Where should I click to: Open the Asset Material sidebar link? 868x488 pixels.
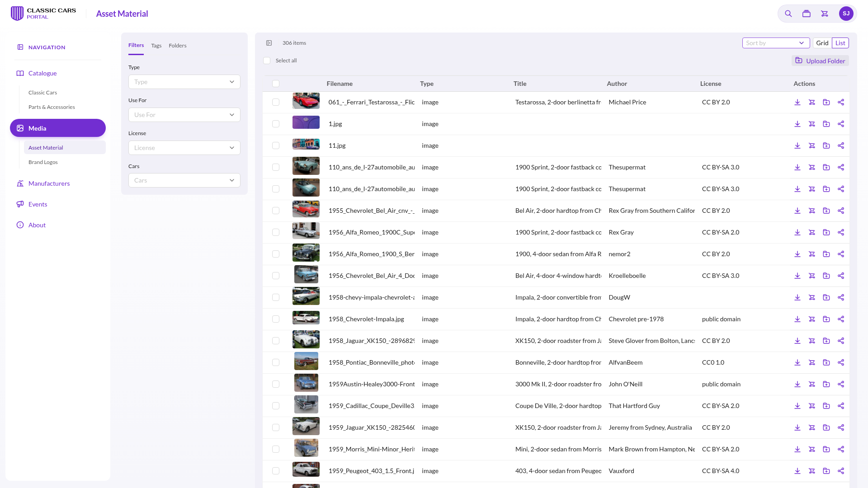coord(65,147)
